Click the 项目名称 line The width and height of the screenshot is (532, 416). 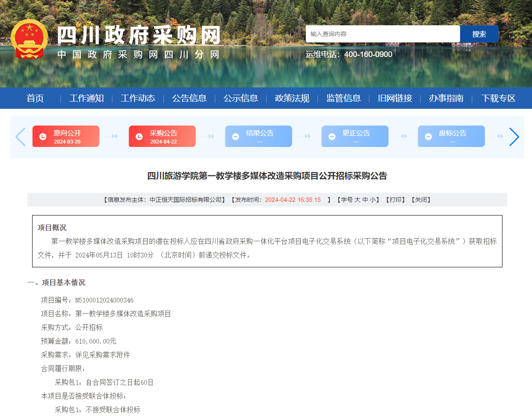[x=106, y=314]
